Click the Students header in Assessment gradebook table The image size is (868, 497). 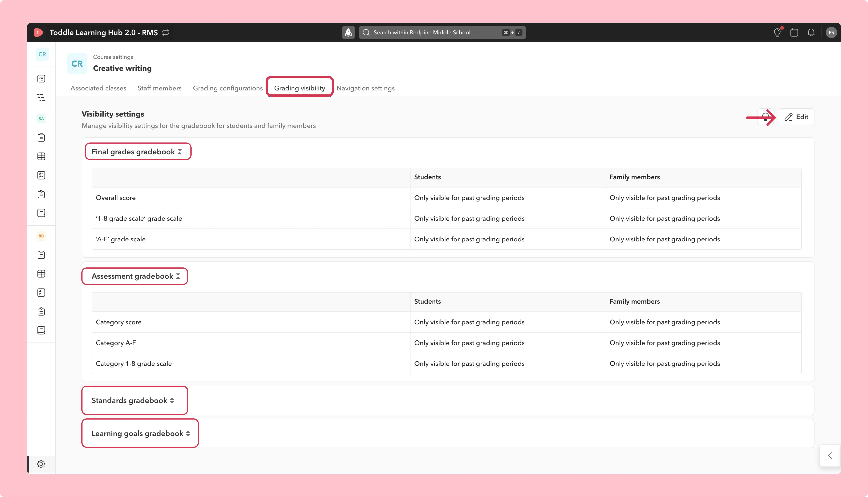point(427,302)
